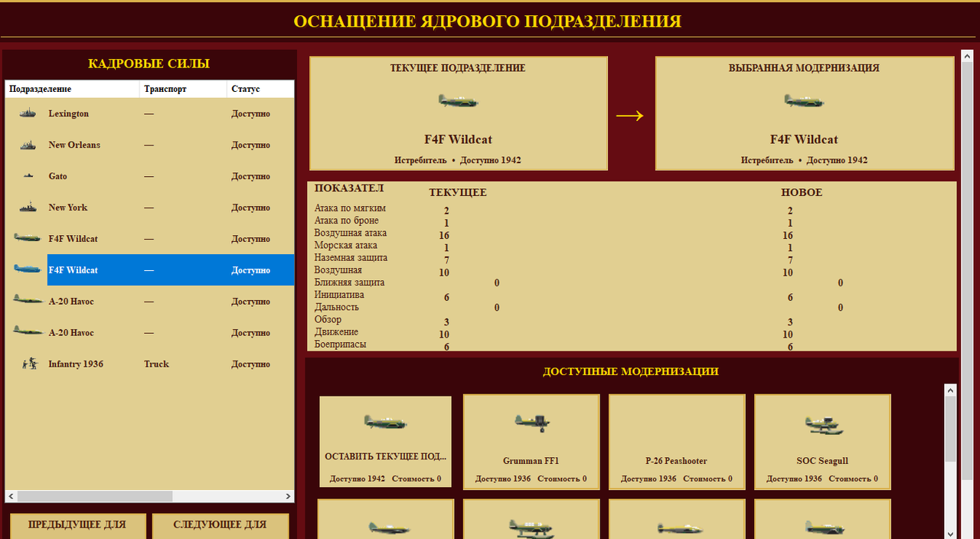Screen dimensions: 980x539
Task: Click down arrow of upgrades list scrollbar
Action: (x=950, y=533)
